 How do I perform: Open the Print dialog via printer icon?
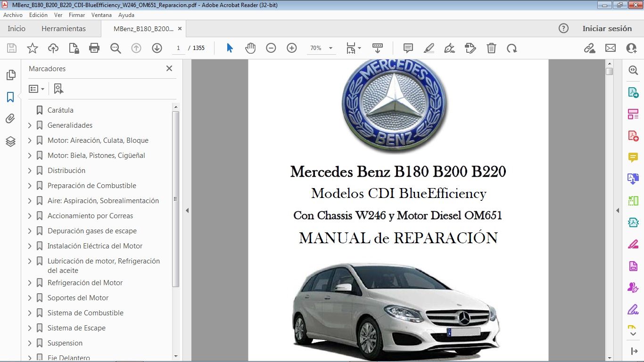point(94,48)
